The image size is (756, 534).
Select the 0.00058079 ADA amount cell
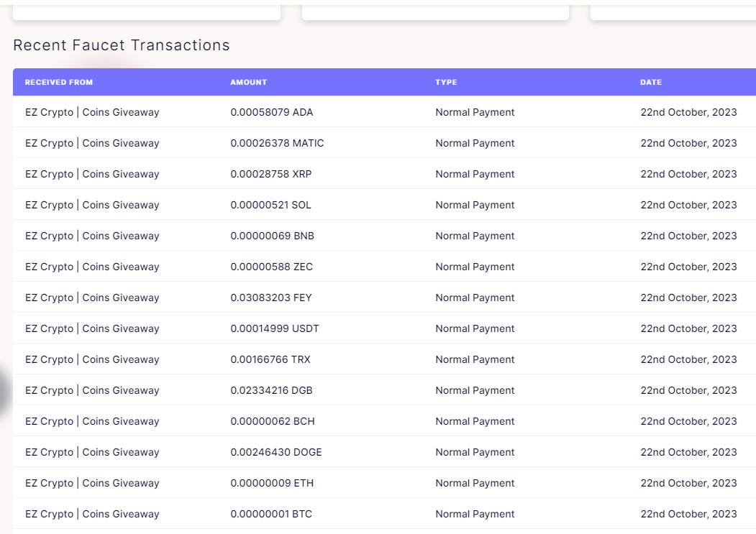tap(272, 112)
